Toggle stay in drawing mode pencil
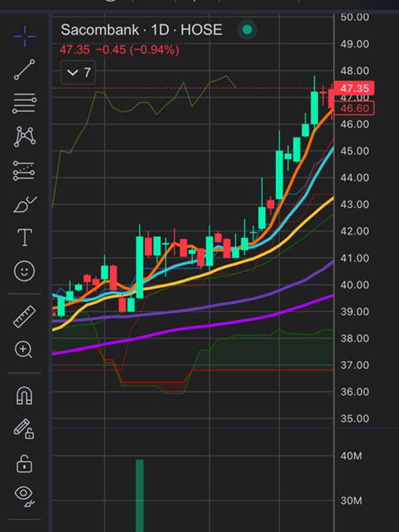Image resolution: width=399 pixels, height=532 pixels. click(24, 429)
